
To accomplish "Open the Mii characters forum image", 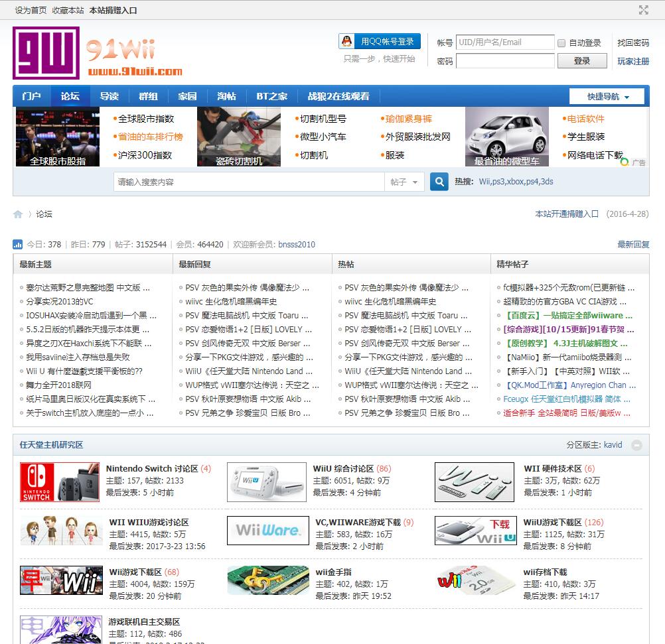I will pyautogui.click(x=61, y=531).
